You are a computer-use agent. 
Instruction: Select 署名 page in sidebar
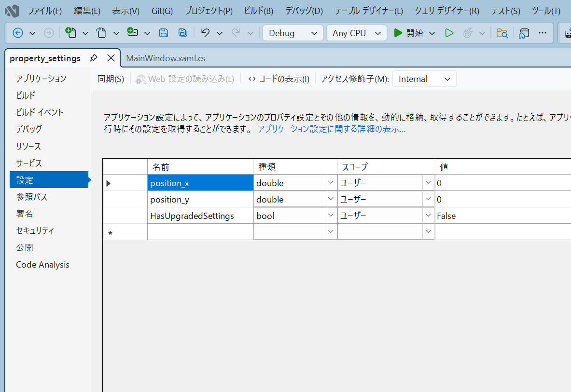tap(25, 214)
